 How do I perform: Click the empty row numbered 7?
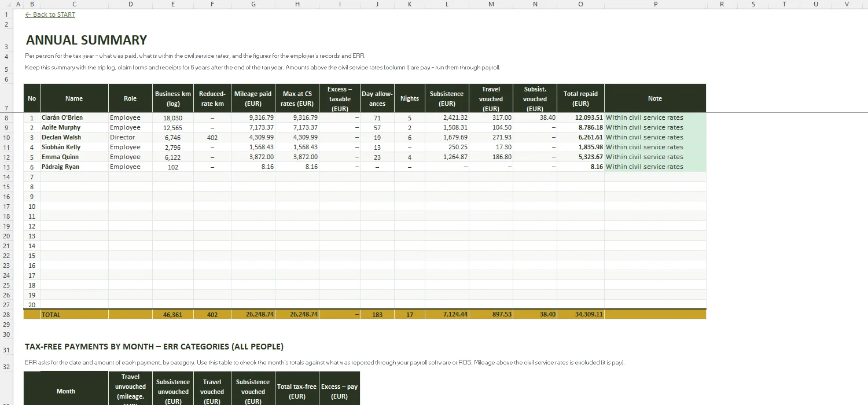(x=365, y=177)
